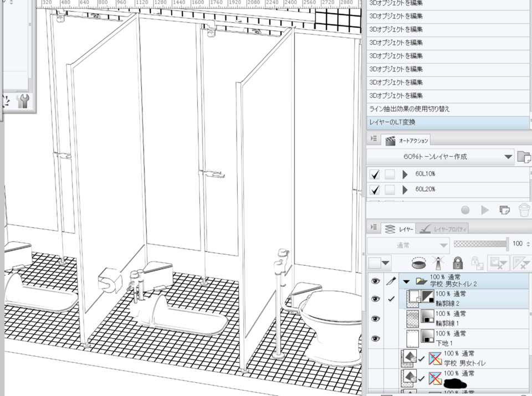Click the auto action record button
Viewport: 532px width, 396px height.
(465, 210)
